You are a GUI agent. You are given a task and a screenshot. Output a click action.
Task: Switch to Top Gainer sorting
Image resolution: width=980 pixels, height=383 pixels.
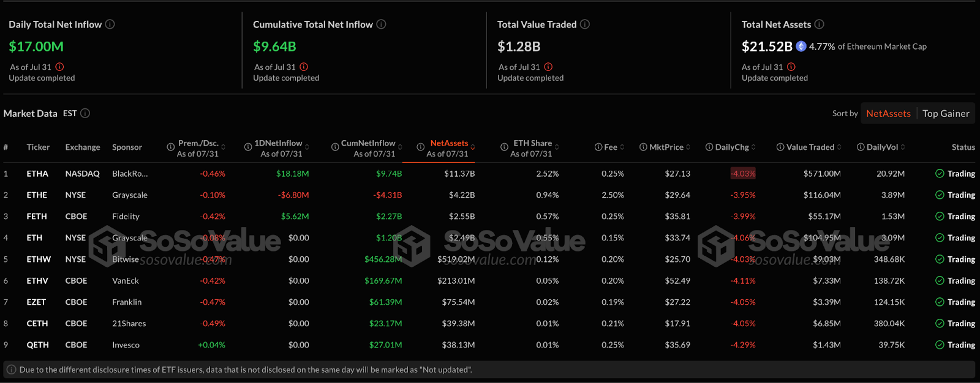946,113
